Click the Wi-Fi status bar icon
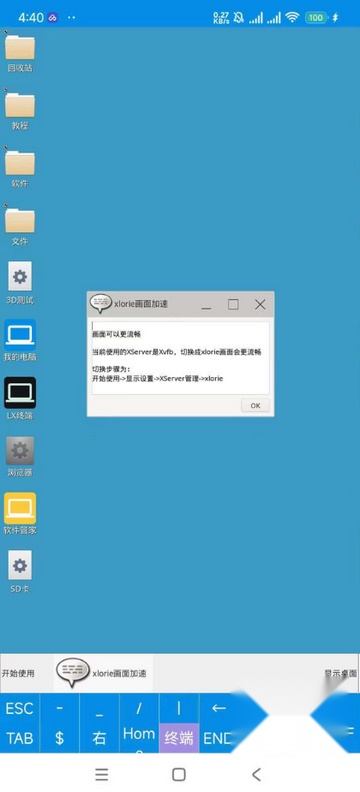Screen dimensions: 360x792 click(292, 18)
